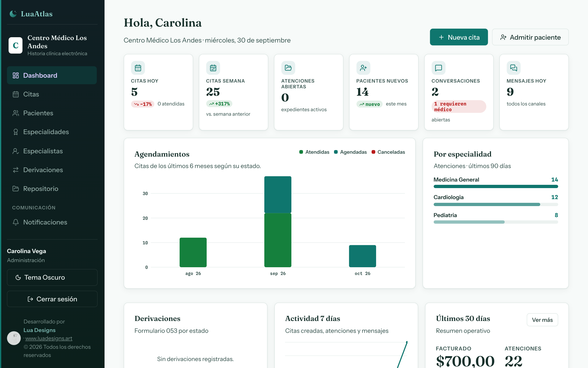
Task: Click the Centro Médico C avatar
Action: click(x=16, y=45)
